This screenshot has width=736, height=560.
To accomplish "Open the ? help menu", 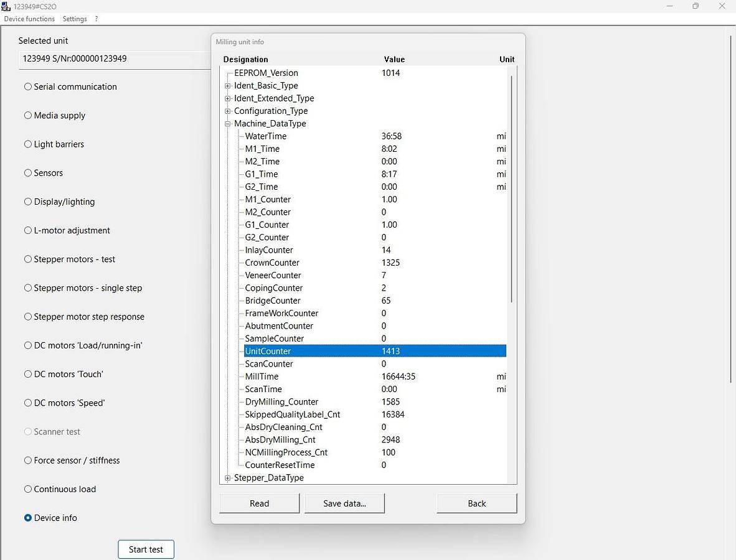I will pos(97,19).
